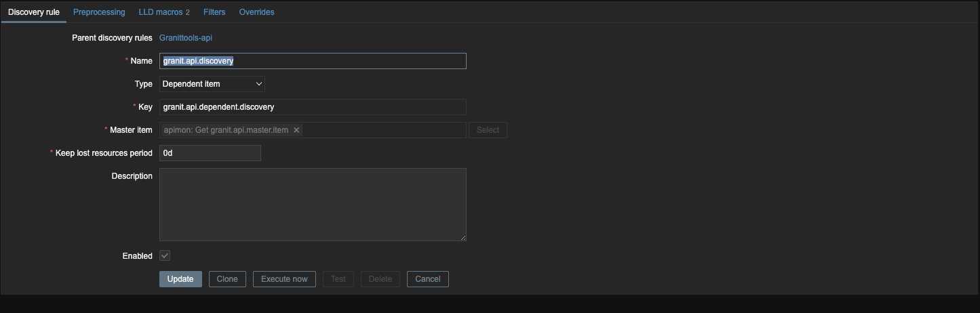Viewport: 980px width, 313px height.
Task: Click inside the Description text area
Action: pyautogui.click(x=313, y=205)
